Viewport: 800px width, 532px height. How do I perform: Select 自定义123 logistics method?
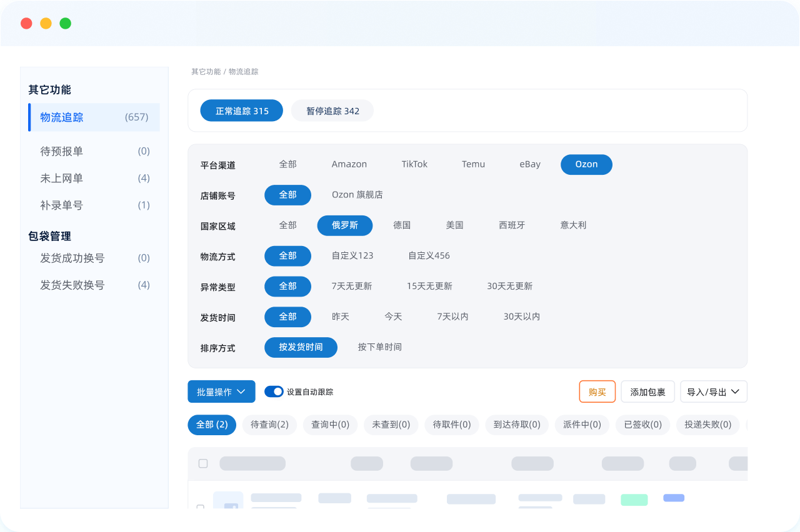pos(352,256)
